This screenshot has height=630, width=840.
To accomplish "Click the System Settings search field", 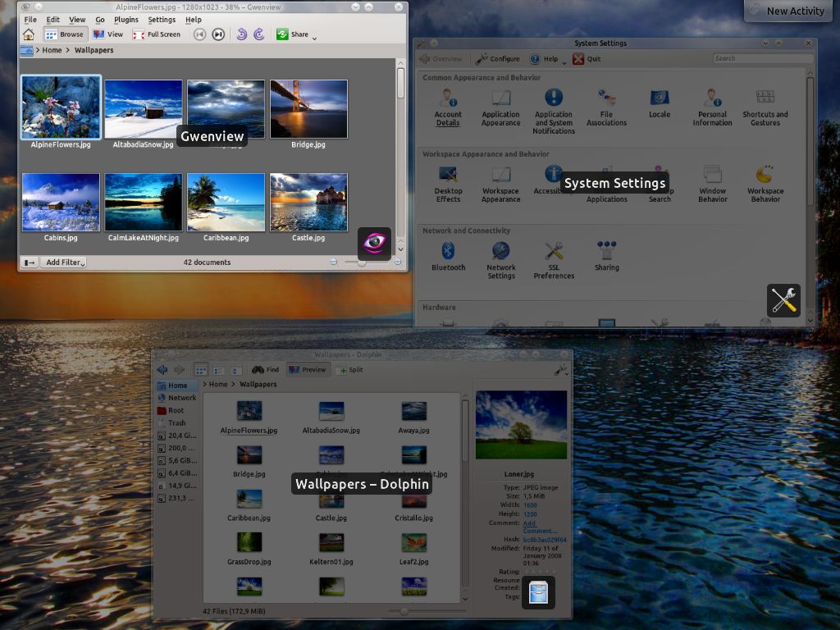I will point(762,58).
